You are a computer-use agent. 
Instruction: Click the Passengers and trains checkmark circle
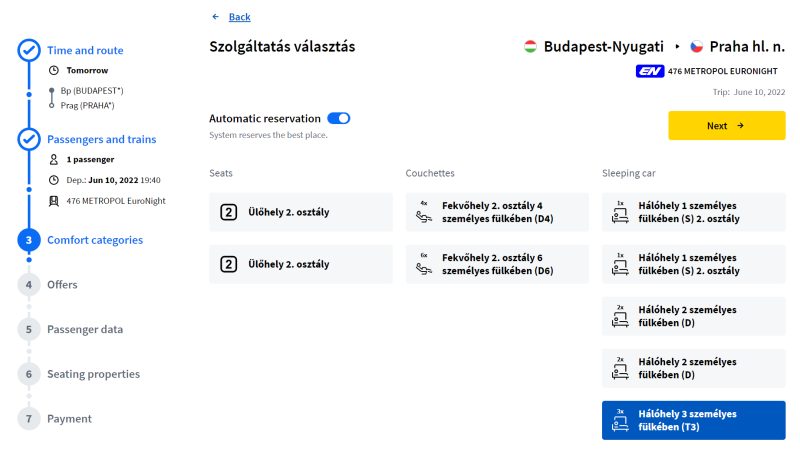[x=29, y=139]
